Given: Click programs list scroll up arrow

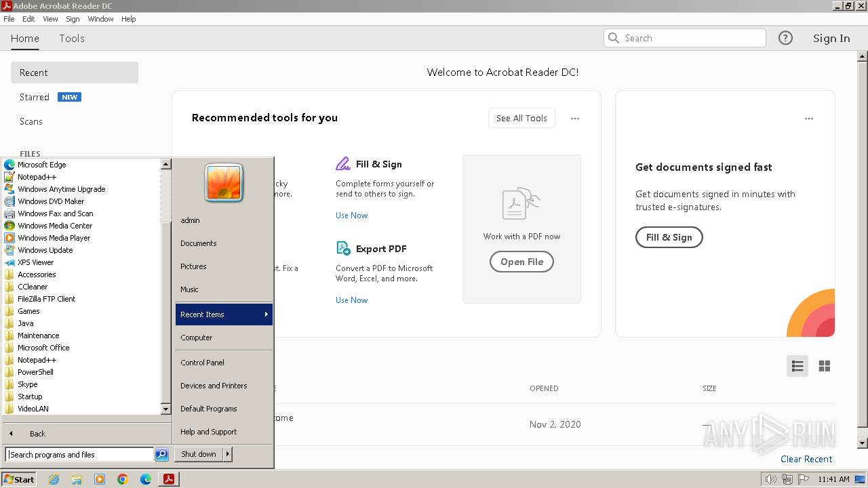Looking at the screenshot, I should pyautogui.click(x=165, y=164).
